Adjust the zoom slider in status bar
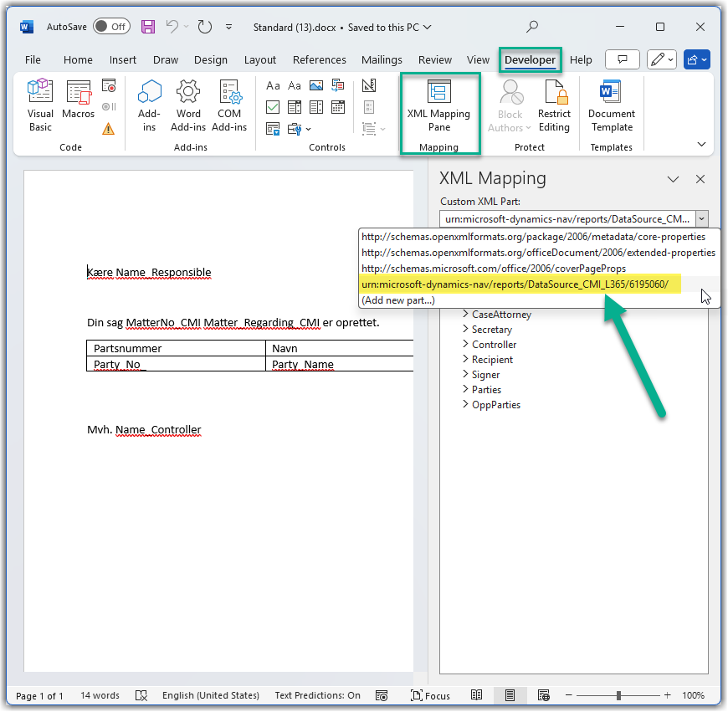Screen dimensions: 728x712 (x=618, y=695)
